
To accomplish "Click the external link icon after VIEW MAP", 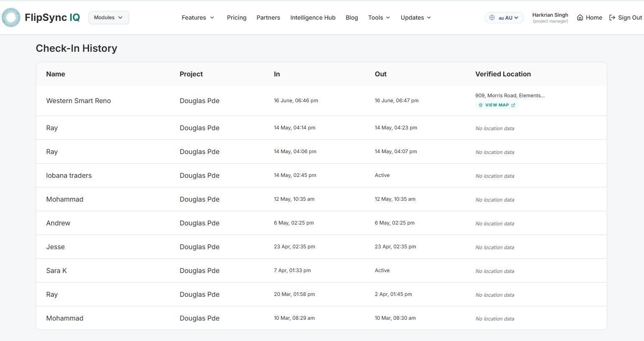I will click(513, 105).
